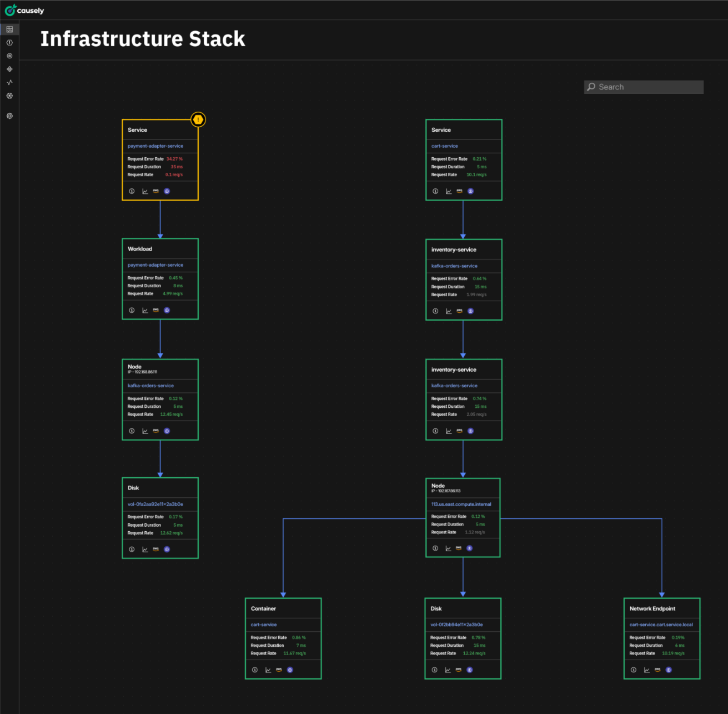Click the chart icon on left Disk card
This screenshot has width=728, height=714.
(145, 550)
